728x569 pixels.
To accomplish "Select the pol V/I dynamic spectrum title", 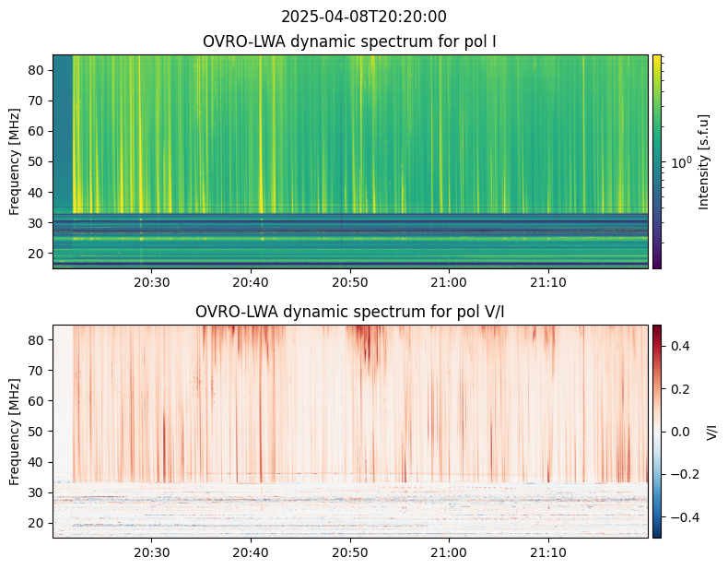I will click(350, 312).
